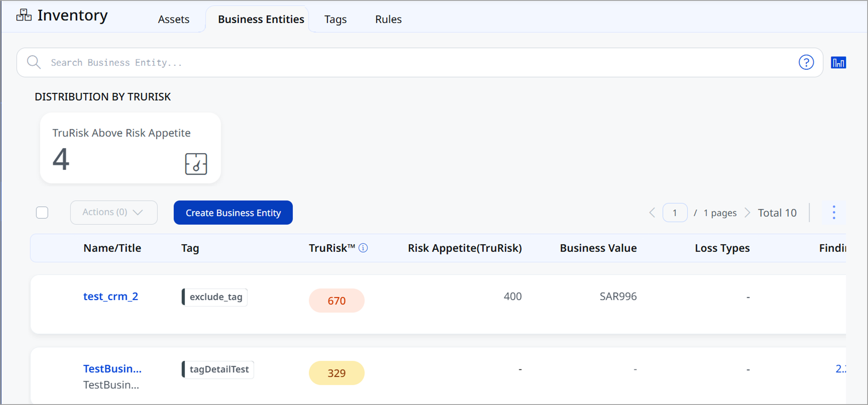Click the search magnifier icon
The image size is (868, 405).
[x=34, y=62]
